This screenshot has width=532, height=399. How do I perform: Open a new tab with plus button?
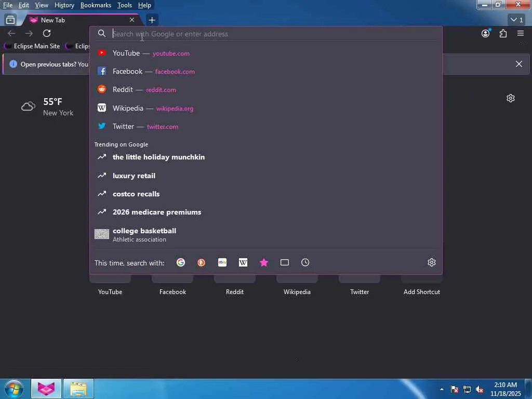pos(152,20)
